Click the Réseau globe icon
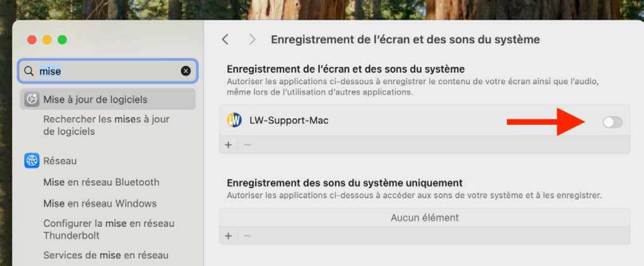This screenshot has width=644, height=266. (32, 161)
